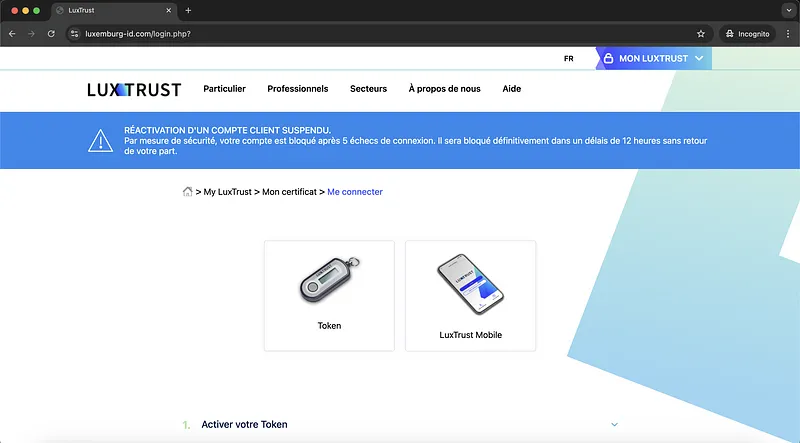Go to Mon certificat breadcrumb link
Image resolution: width=800 pixels, height=443 pixels.
click(x=289, y=192)
